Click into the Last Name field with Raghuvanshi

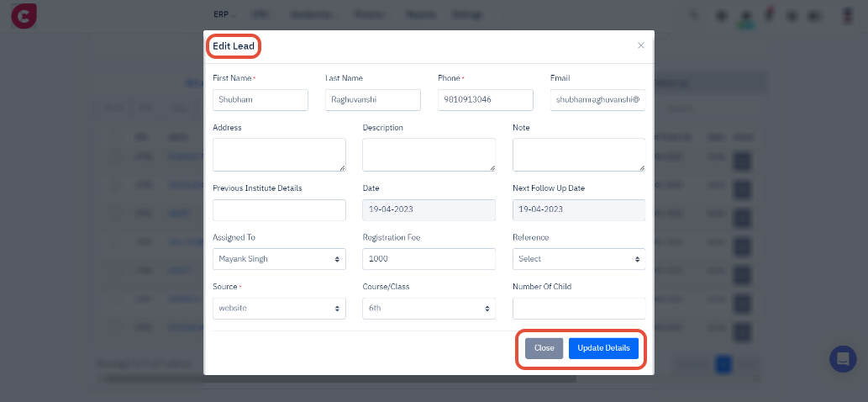[x=372, y=100]
